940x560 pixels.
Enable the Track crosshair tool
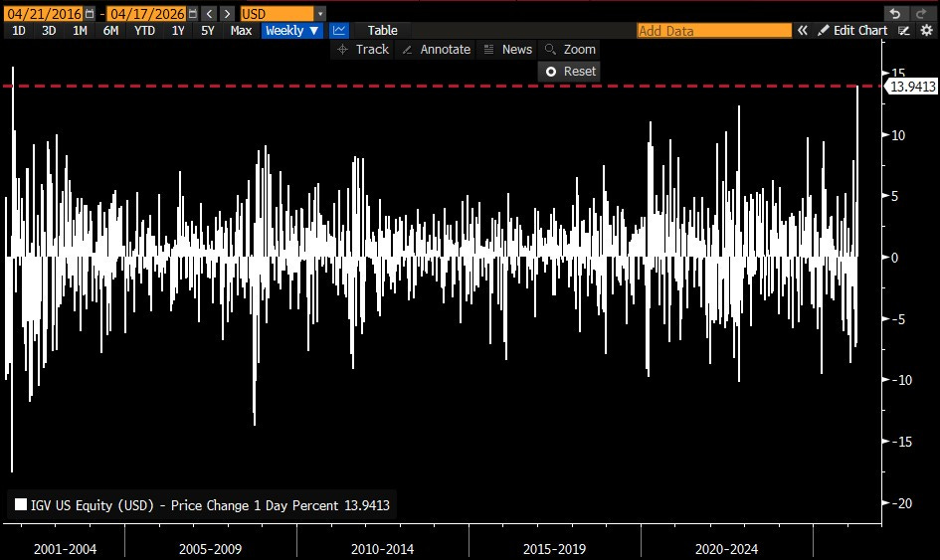[363, 50]
